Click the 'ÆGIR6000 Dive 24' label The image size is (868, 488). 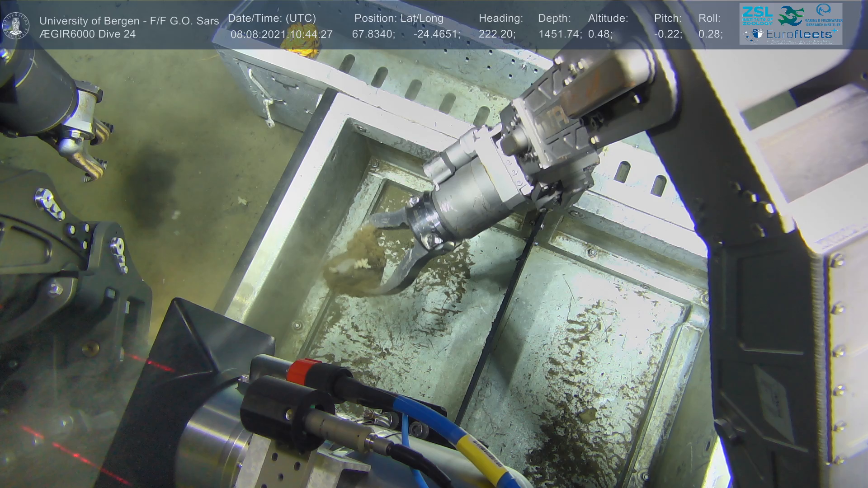[87, 34]
